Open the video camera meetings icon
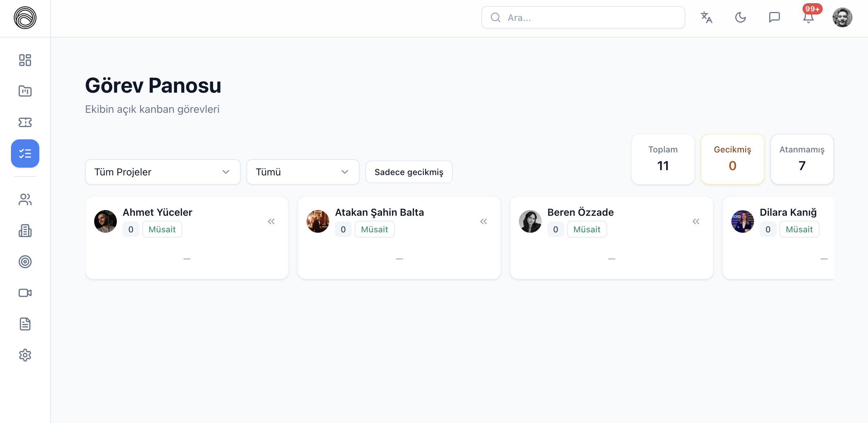Screen dimensions: 868x423 (x=25, y=293)
